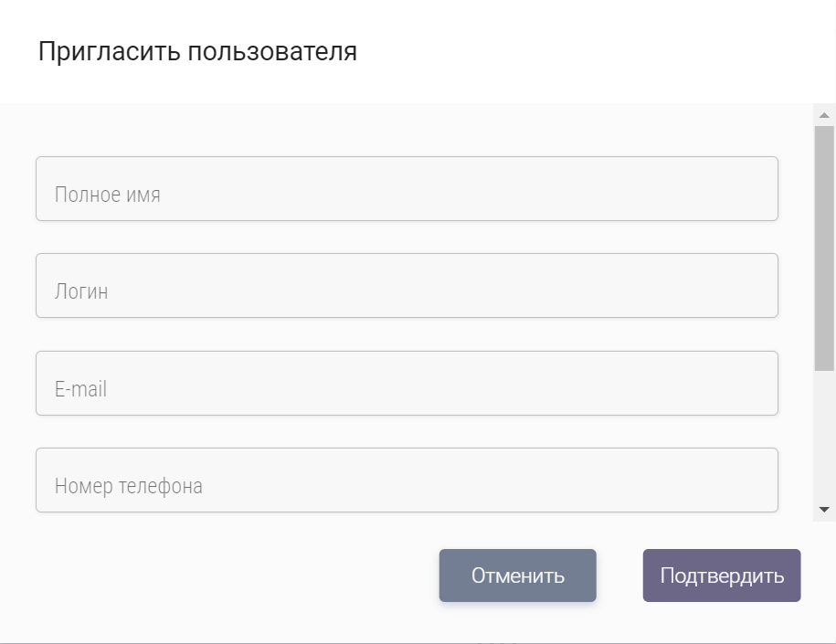Click the Логин placeholder label

tap(81, 292)
